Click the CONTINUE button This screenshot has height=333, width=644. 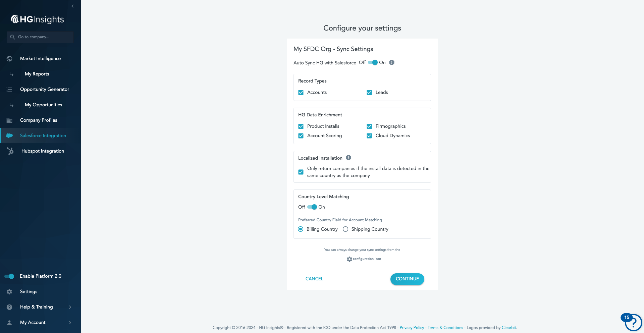407,279
